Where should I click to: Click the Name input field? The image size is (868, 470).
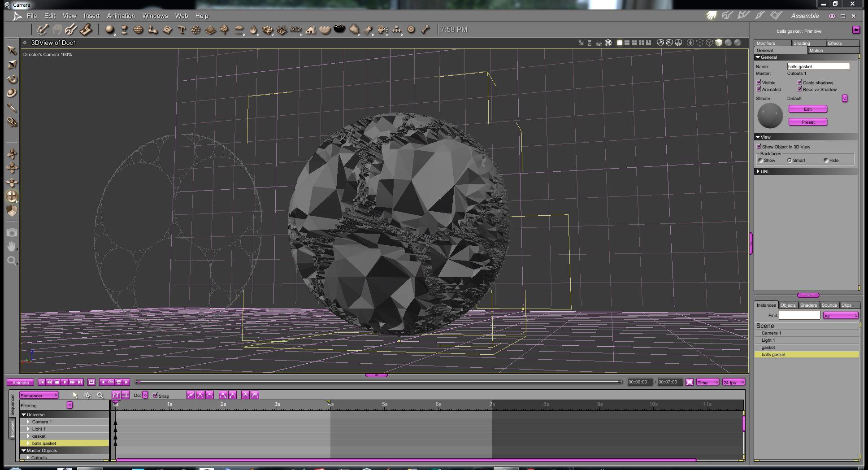(818, 66)
